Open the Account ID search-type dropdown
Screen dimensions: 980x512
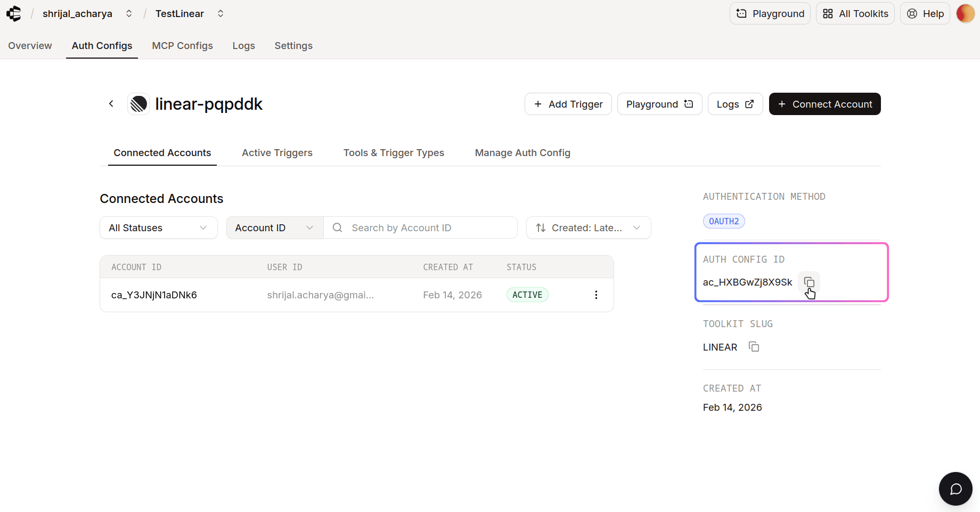(275, 227)
